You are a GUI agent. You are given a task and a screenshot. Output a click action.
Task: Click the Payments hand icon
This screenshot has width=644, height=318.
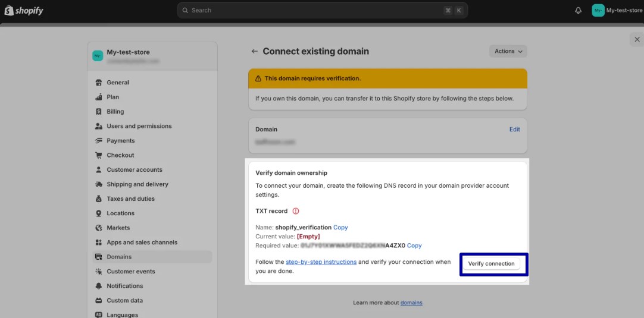(99, 141)
